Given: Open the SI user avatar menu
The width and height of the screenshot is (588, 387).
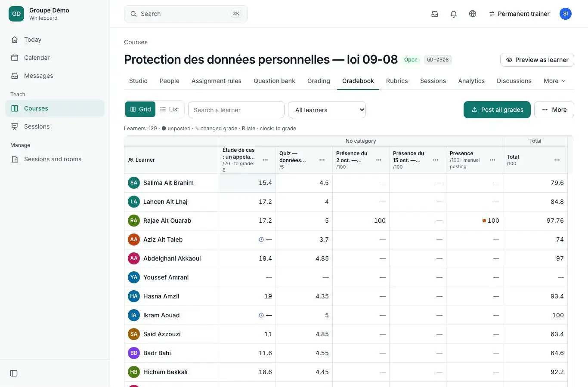Looking at the screenshot, I should click(x=566, y=14).
